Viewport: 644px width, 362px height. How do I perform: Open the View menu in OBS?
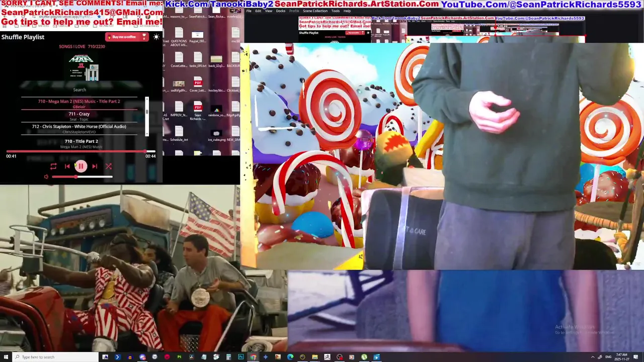[x=269, y=11]
